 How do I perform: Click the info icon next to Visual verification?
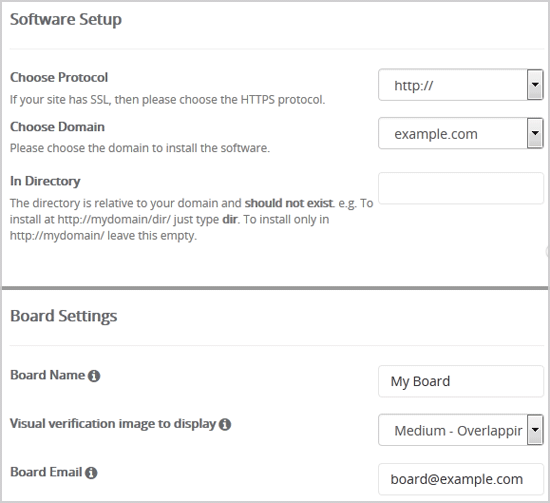pos(224,424)
